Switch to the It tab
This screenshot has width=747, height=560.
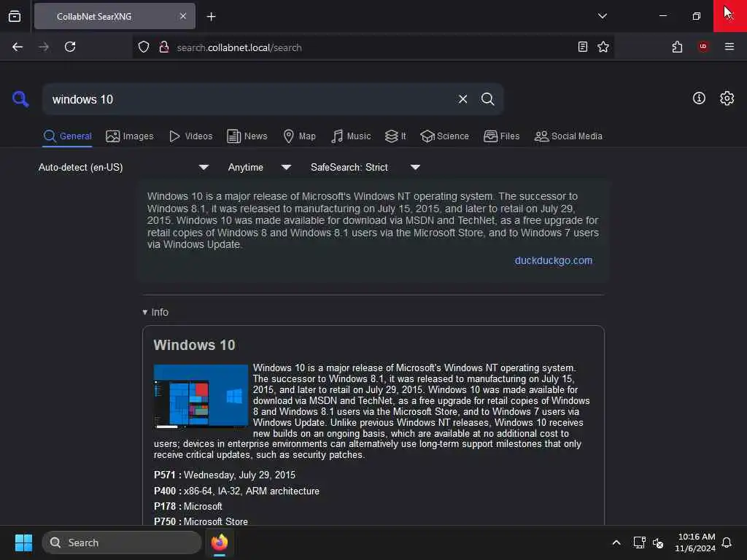(395, 136)
